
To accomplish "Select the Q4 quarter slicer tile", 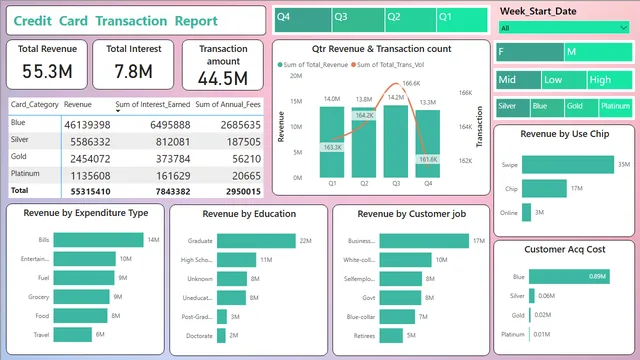I will click(x=303, y=20).
